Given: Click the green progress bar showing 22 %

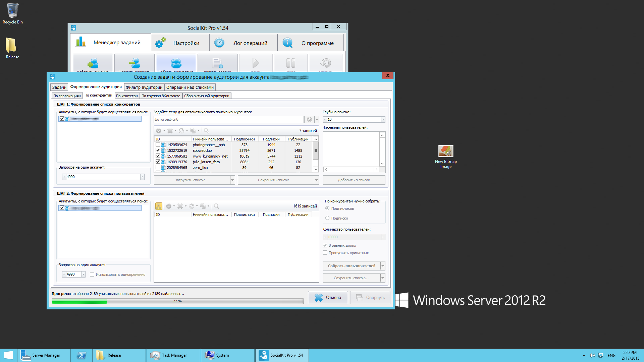Looking at the screenshot, I should coord(177,301).
